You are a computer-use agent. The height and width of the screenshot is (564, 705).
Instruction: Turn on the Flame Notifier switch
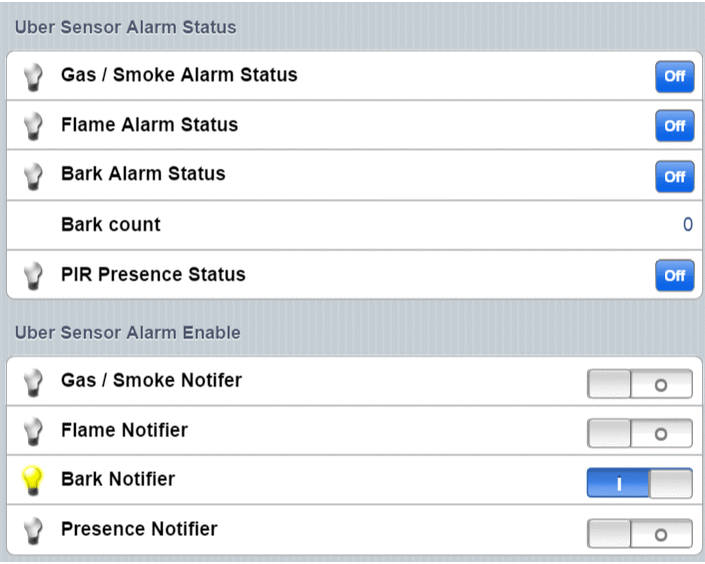coord(640,434)
